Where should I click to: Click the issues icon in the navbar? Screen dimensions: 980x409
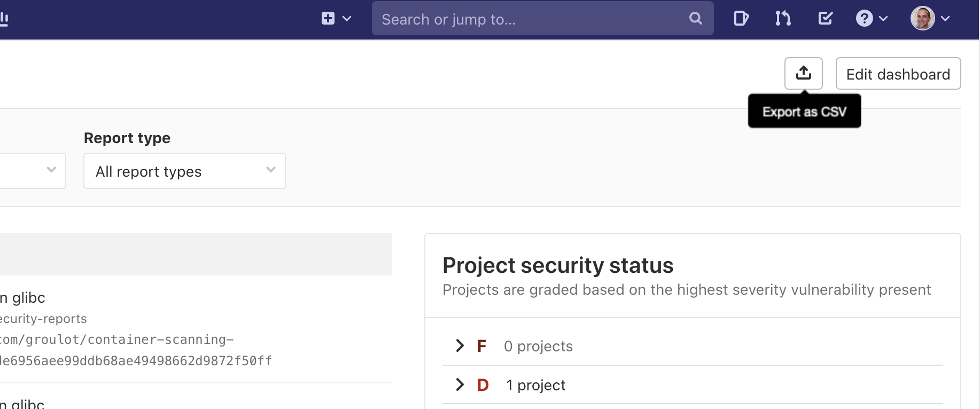741,18
